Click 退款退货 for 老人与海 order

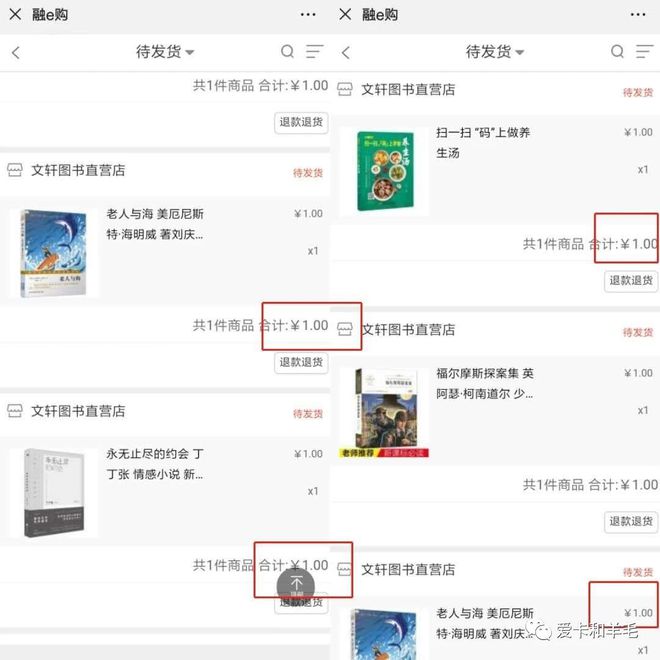pos(301,362)
